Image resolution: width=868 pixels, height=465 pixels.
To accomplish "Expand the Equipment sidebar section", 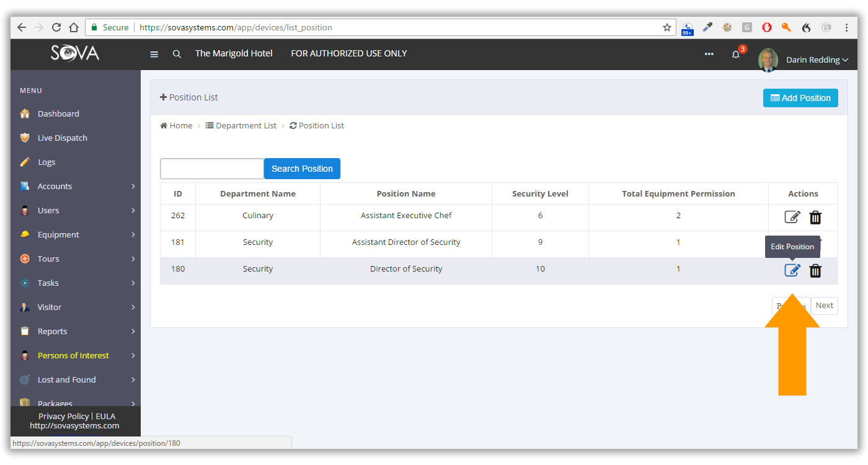I will (x=76, y=234).
